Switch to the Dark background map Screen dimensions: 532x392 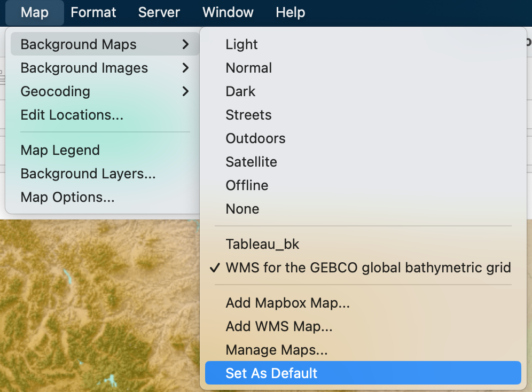coord(240,91)
